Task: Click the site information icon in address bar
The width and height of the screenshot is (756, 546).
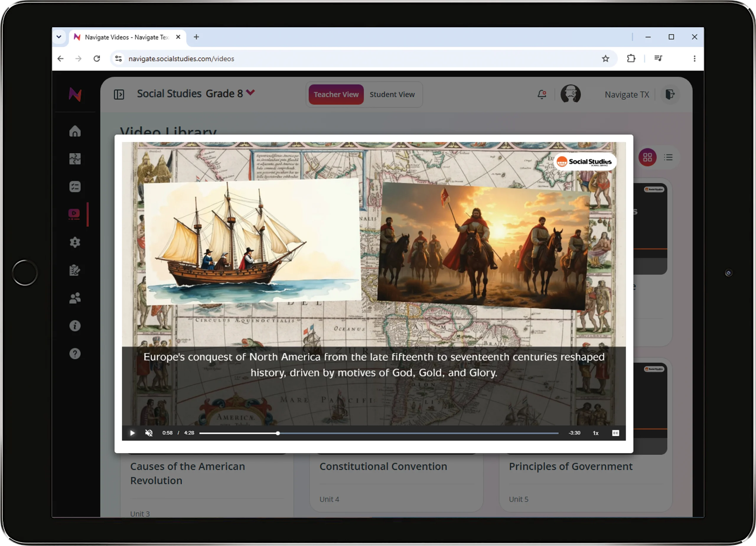Action: pyautogui.click(x=118, y=59)
